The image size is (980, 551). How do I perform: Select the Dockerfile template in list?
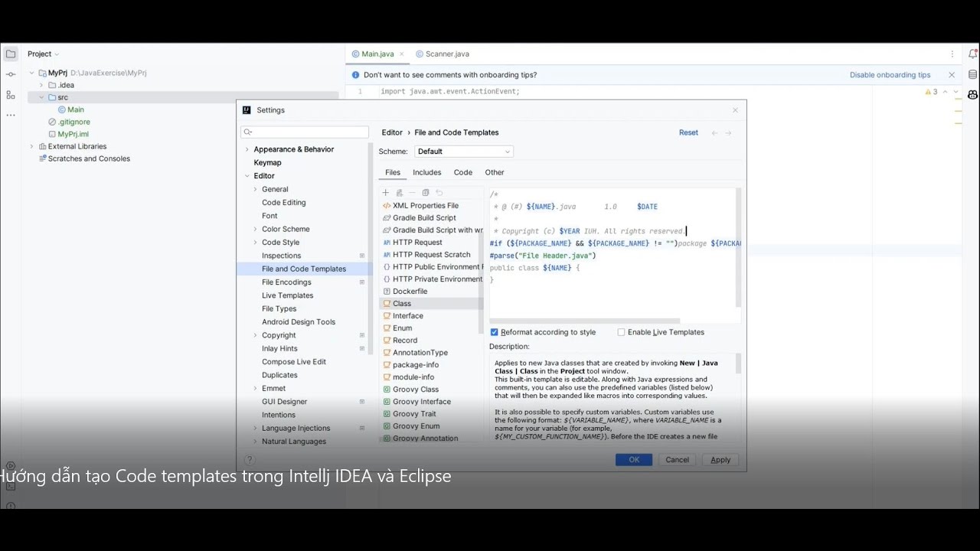tap(410, 292)
